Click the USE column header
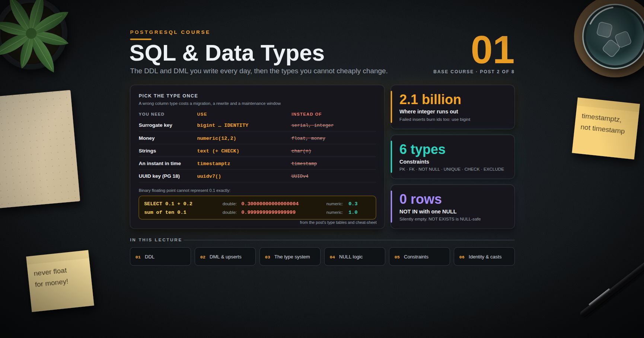The height and width of the screenshot is (338, 644). (x=202, y=114)
